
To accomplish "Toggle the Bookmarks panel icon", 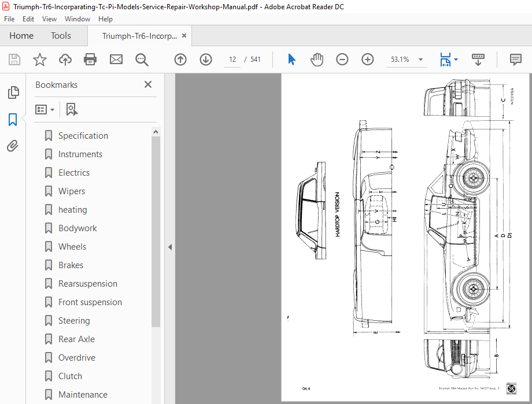I will click(13, 120).
